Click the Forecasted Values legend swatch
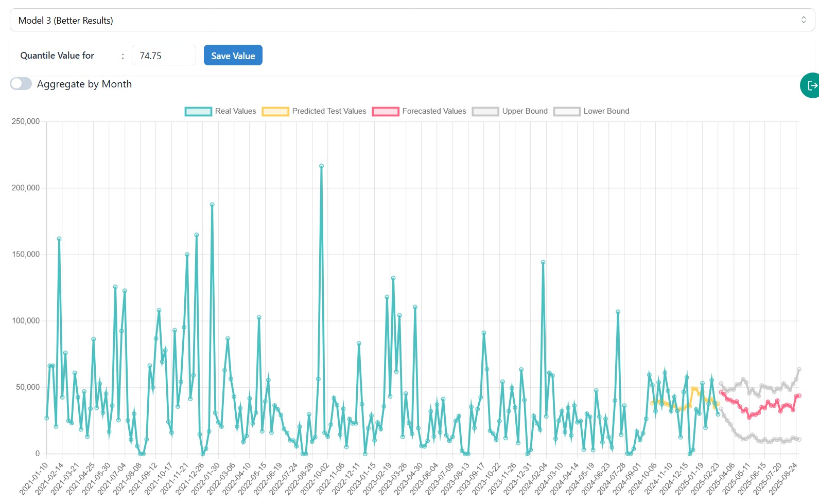 tap(386, 112)
